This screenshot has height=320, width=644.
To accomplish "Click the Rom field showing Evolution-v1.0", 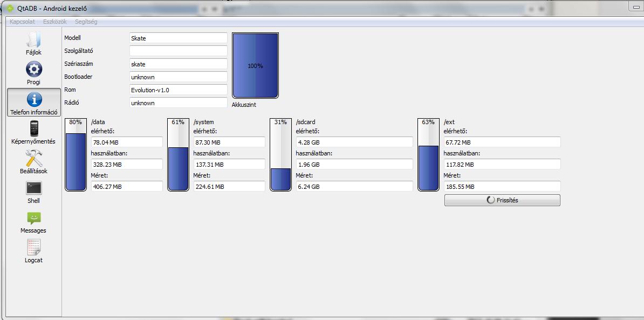I will tap(178, 90).
